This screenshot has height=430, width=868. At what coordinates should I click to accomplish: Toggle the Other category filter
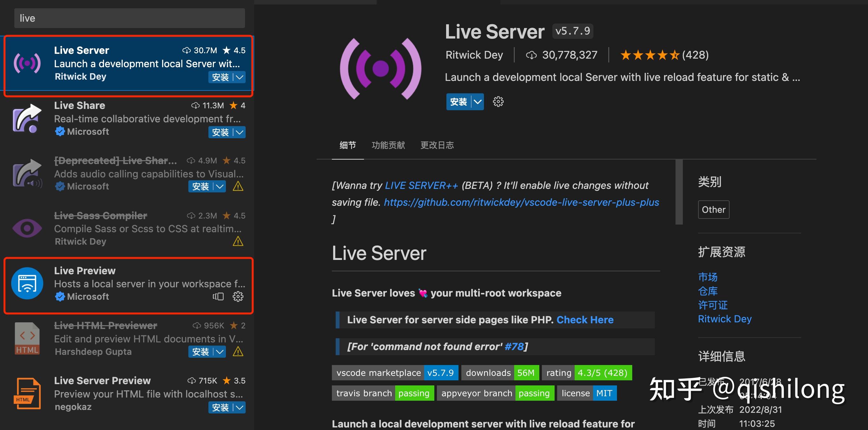(x=713, y=210)
